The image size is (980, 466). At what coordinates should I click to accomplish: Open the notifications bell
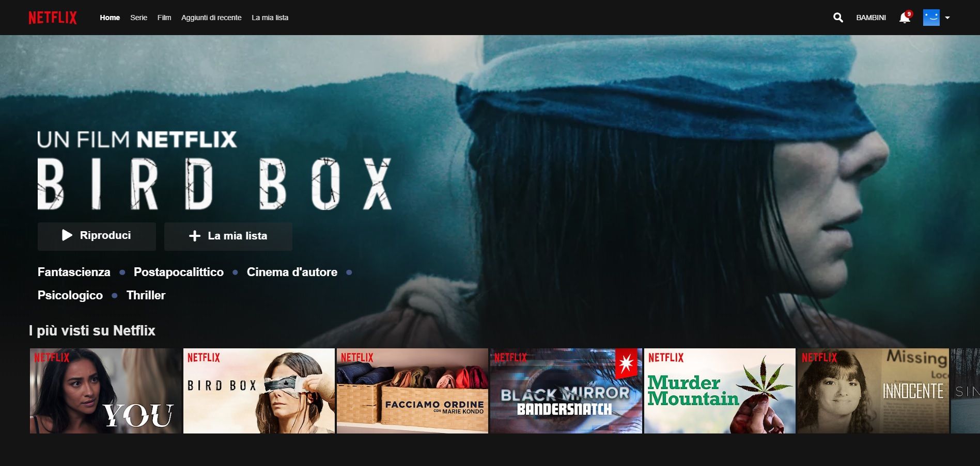[905, 18]
